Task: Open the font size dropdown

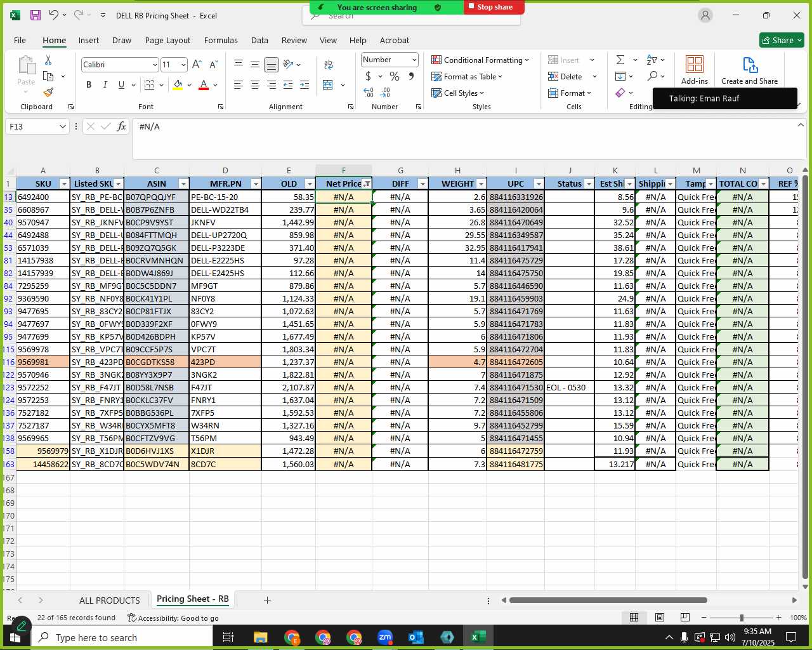Action: pos(183,65)
